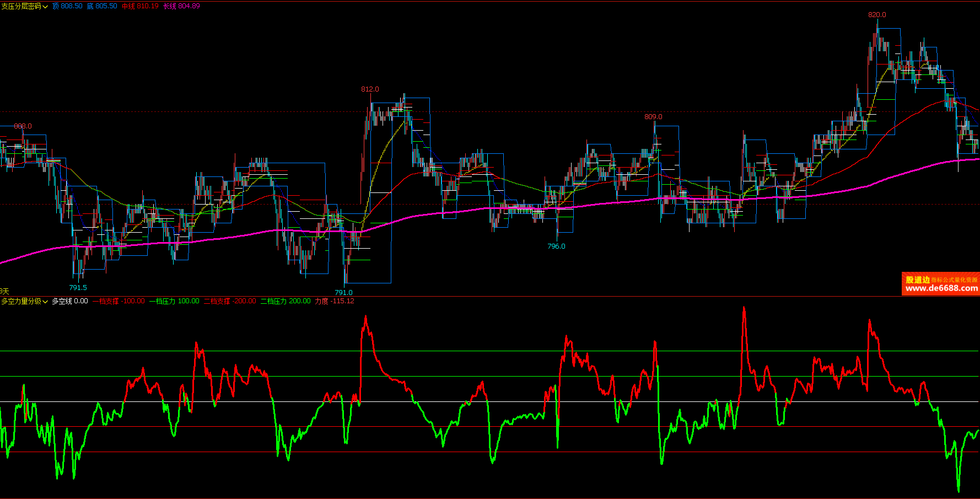
Task: Click the 812.0 peak price marker
Action: (x=370, y=89)
